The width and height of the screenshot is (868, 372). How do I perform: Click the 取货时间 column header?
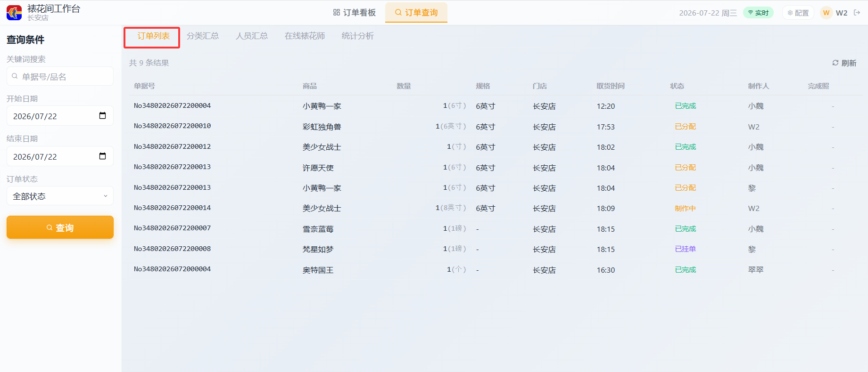point(611,86)
